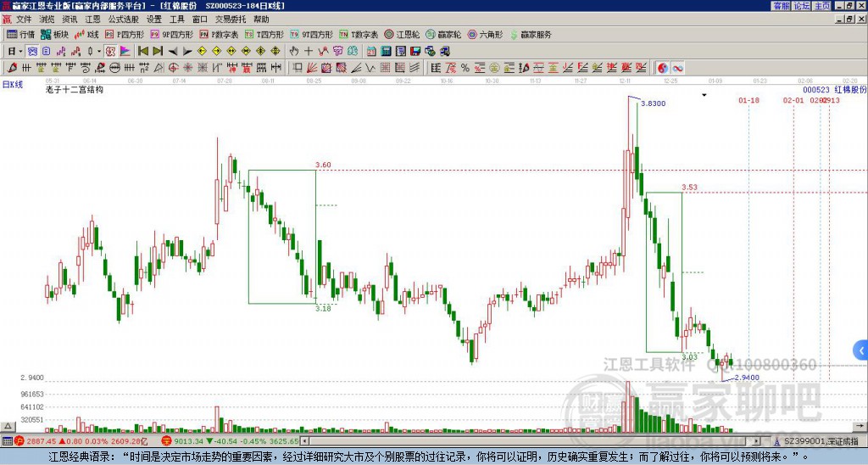Open the 9T四方形 tool

point(311,34)
